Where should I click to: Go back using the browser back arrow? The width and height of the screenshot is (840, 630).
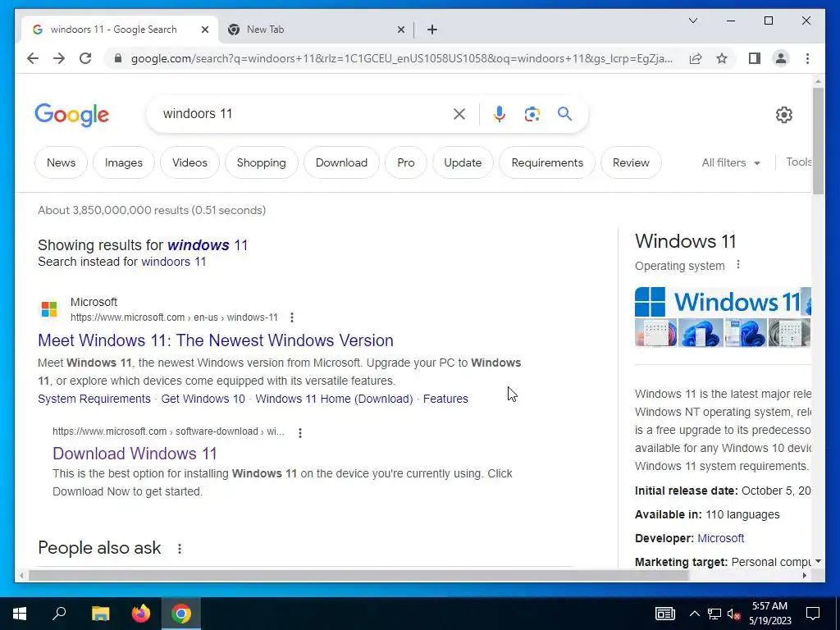click(x=33, y=58)
